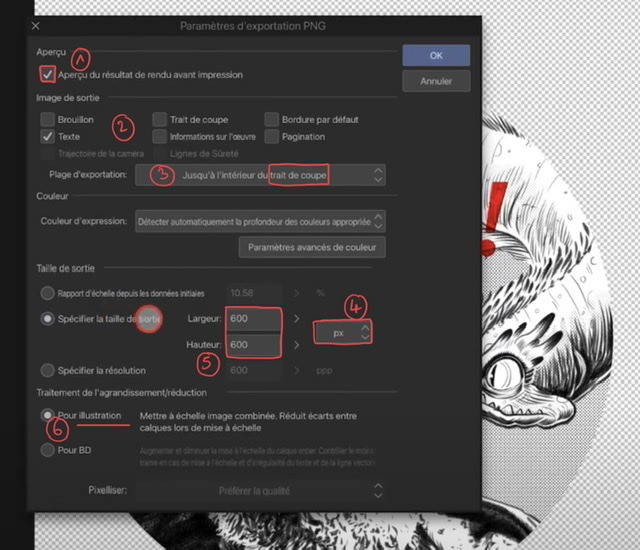Viewport: 640px width, 550px height.
Task: Select the Pour illustration option
Action: [47, 414]
